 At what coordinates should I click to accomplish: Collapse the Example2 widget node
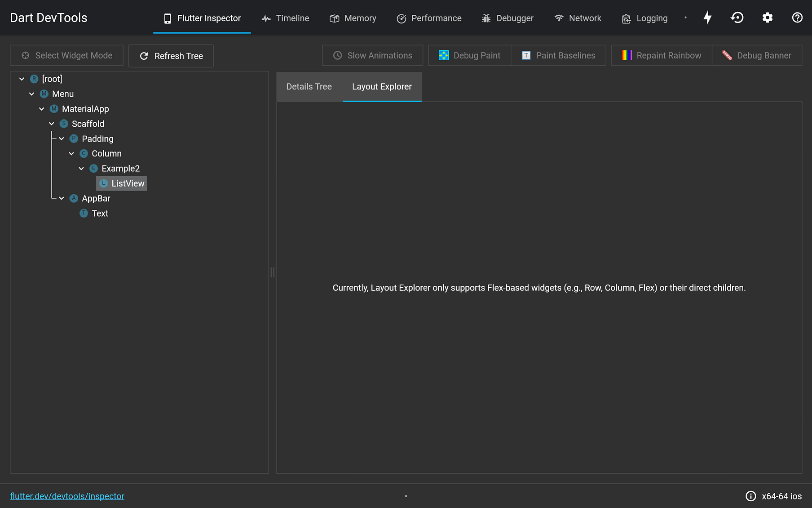pos(81,168)
